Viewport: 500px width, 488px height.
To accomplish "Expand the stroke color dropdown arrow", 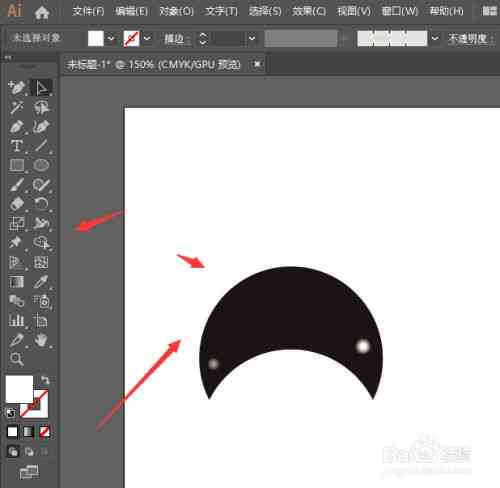I will point(147,39).
